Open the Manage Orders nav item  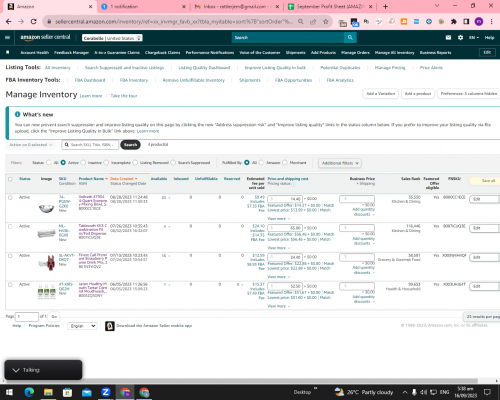[x=355, y=53]
